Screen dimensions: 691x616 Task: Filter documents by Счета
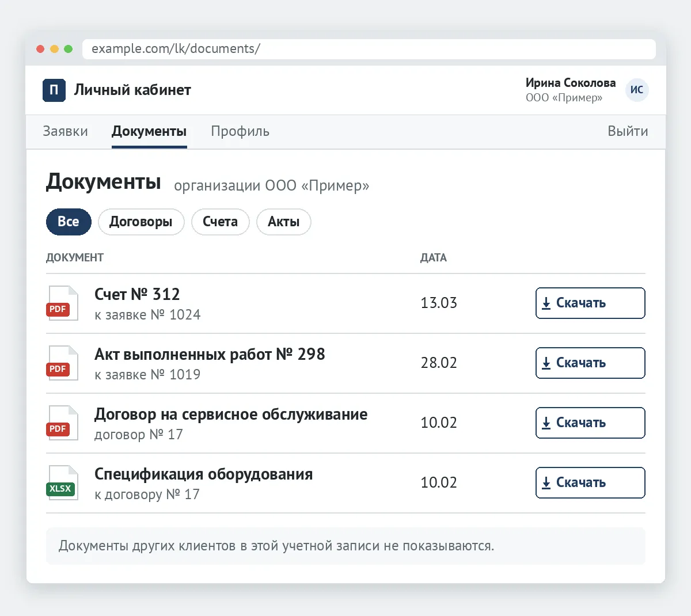click(220, 222)
